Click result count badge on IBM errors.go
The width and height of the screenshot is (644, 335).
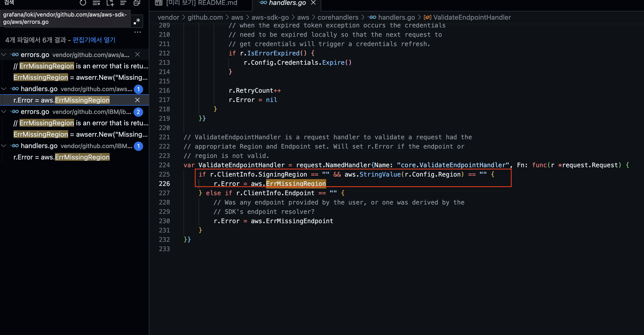point(138,112)
